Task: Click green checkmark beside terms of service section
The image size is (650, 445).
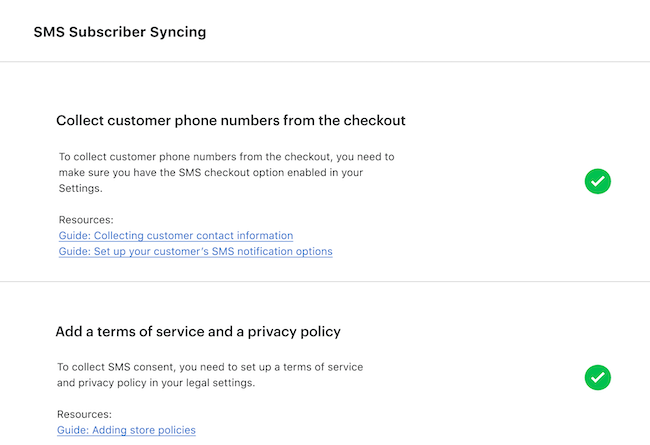Action: 598,377
